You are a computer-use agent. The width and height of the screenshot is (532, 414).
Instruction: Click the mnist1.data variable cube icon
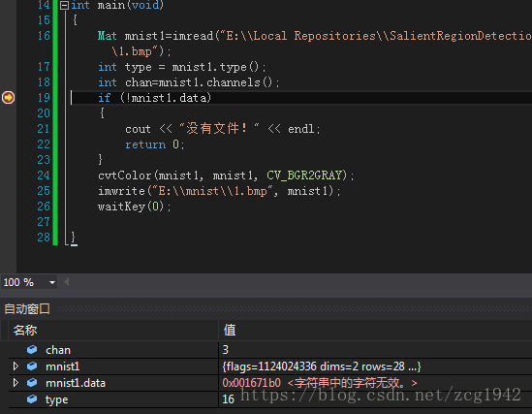coord(32,383)
